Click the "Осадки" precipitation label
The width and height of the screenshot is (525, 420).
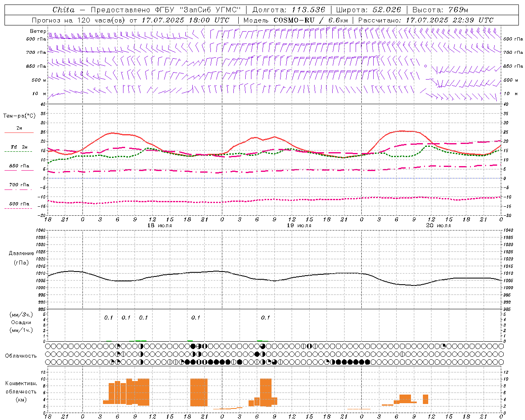tap(21, 322)
